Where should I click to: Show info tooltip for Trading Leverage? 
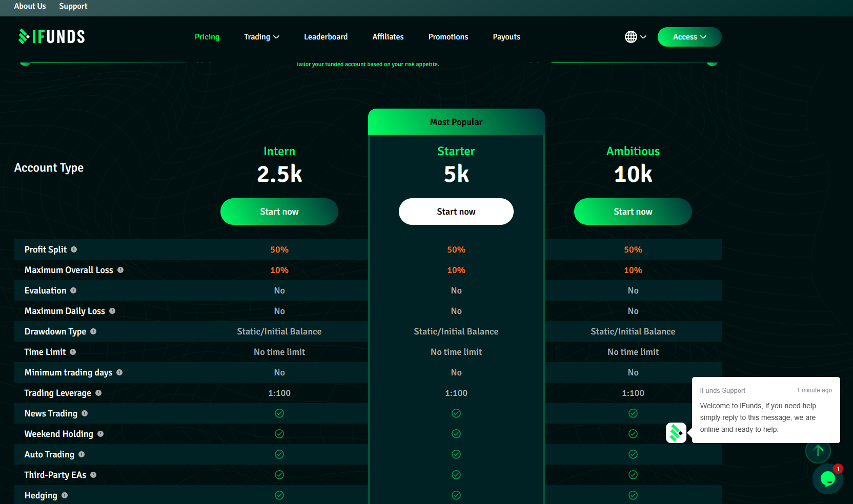[98, 393]
